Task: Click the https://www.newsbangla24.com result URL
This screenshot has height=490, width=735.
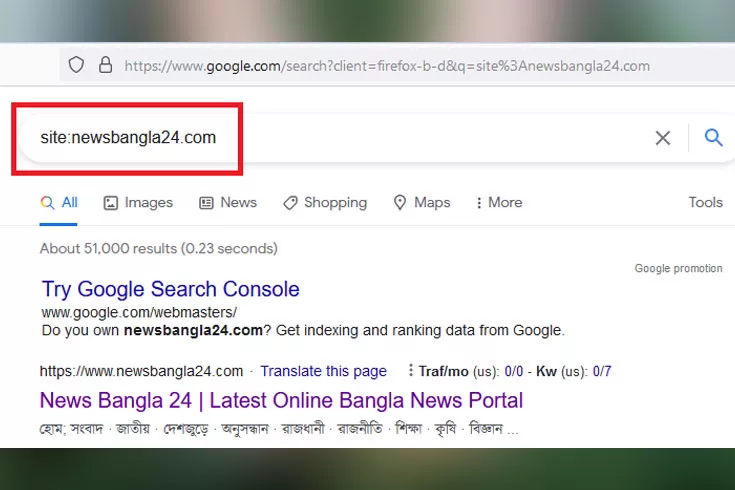Action: point(142,371)
